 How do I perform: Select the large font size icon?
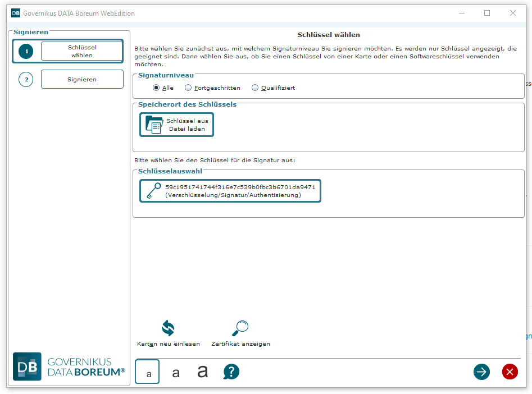coord(203,372)
